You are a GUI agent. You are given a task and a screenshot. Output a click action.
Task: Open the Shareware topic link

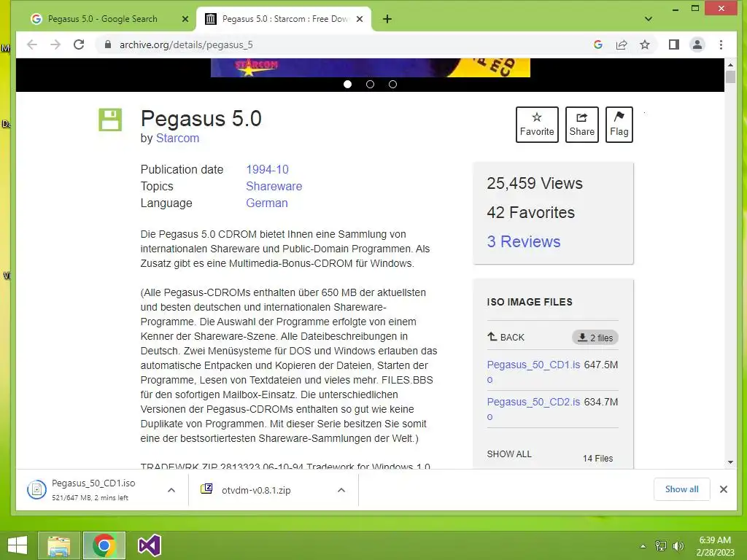click(x=274, y=186)
